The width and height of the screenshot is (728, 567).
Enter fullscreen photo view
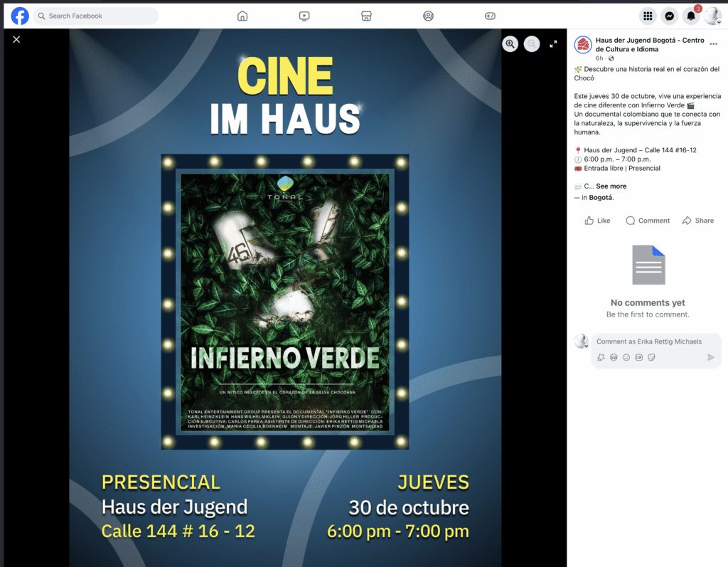pos(553,44)
